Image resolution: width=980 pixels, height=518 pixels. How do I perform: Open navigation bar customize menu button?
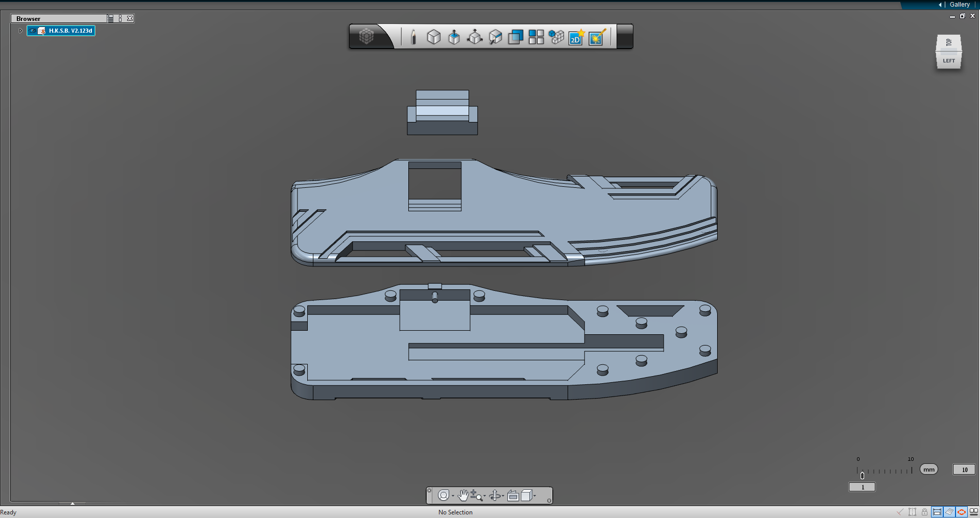click(549, 501)
